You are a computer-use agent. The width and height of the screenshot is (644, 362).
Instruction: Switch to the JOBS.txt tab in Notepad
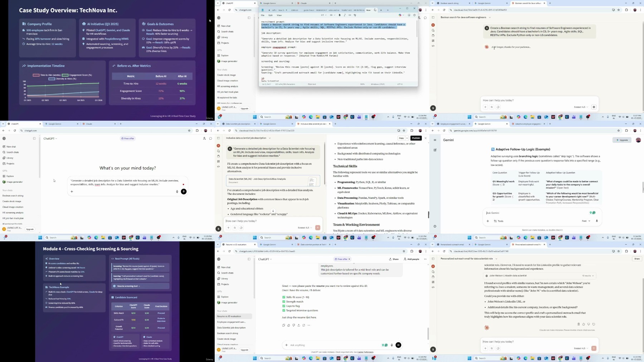click(294, 10)
